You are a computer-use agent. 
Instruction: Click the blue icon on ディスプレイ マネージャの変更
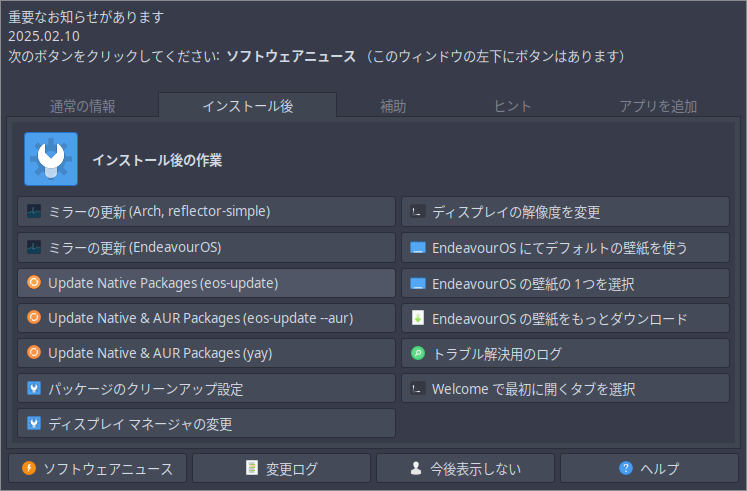(x=34, y=423)
